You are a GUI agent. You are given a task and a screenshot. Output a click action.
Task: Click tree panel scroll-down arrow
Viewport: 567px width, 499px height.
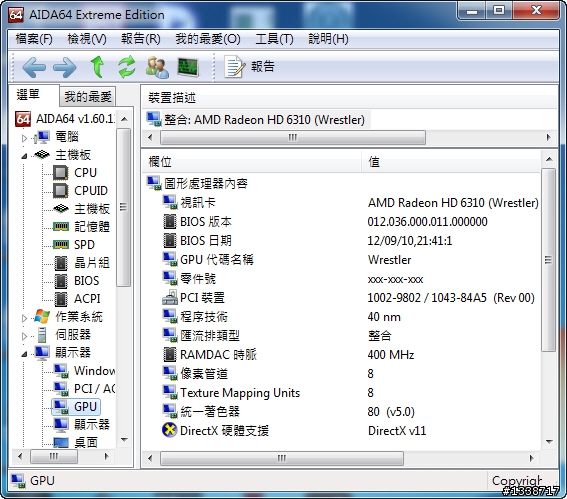(x=124, y=440)
